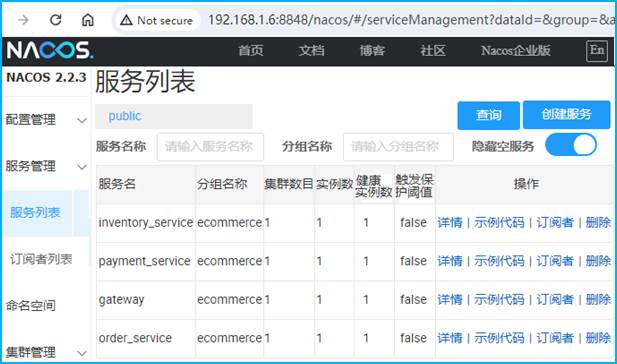Click ecommerce group in gateway row
This screenshot has height=364, width=617.
229,299
